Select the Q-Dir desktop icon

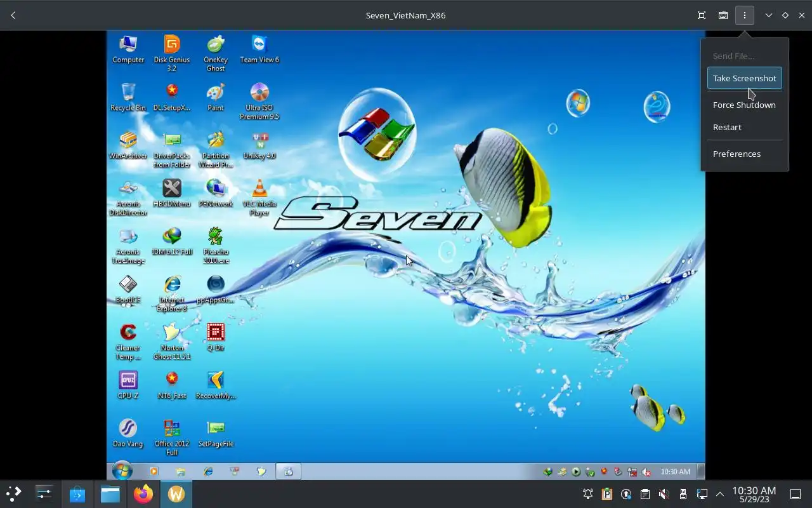tap(216, 338)
